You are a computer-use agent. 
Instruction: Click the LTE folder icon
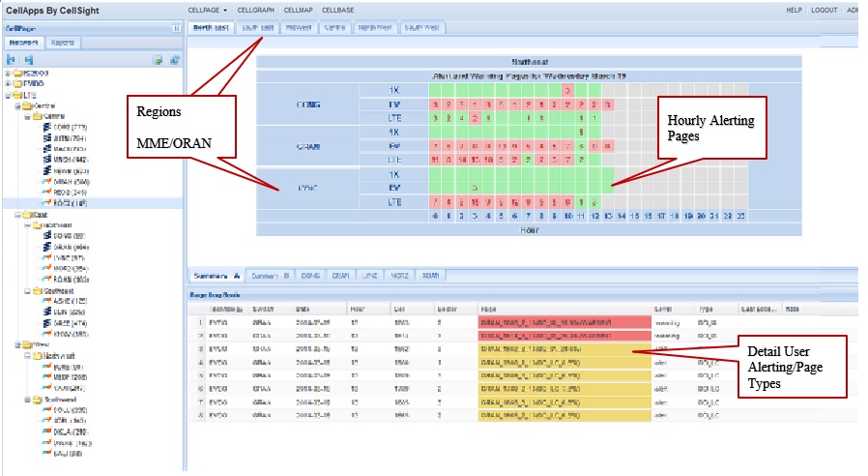click(18, 95)
